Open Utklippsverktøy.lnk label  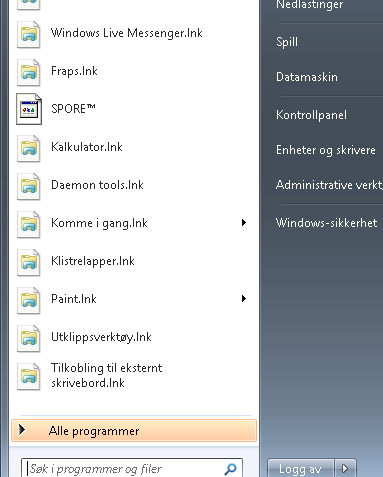101,337
